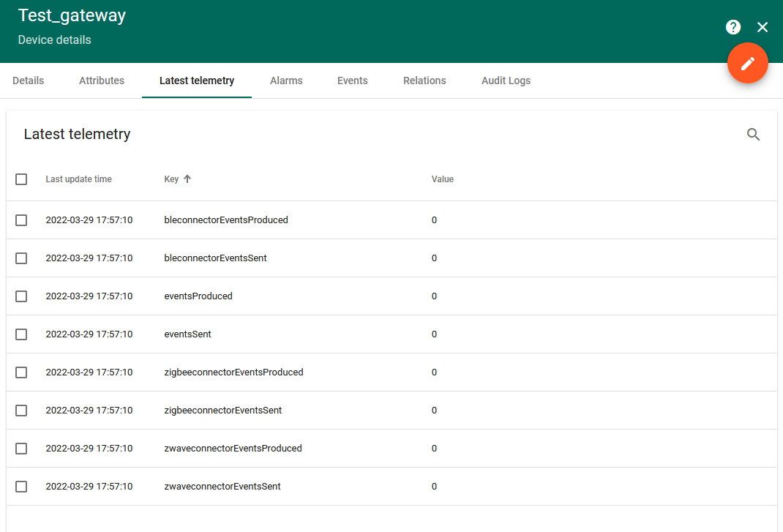Check the bleconnectorEventsProduced row checkbox

click(21, 220)
